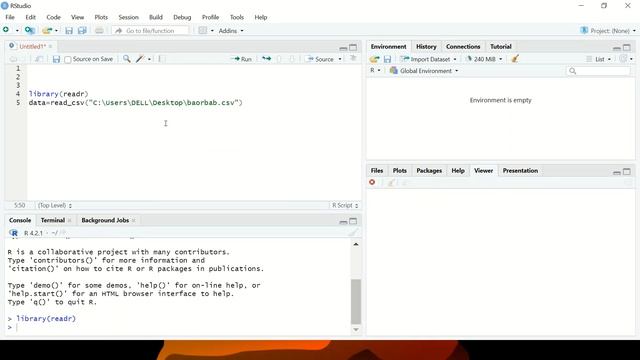Image resolution: width=640 pixels, height=360 pixels.
Task: Switch to the Terminal tab
Action: click(x=53, y=220)
